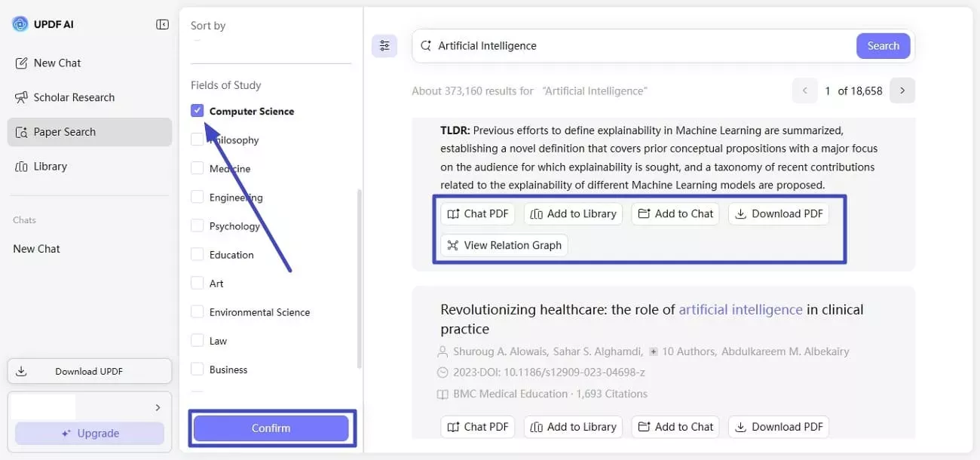Open Scholar Research in the sidebar
This screenshot has width=980, height=460.
click(74, 97)
